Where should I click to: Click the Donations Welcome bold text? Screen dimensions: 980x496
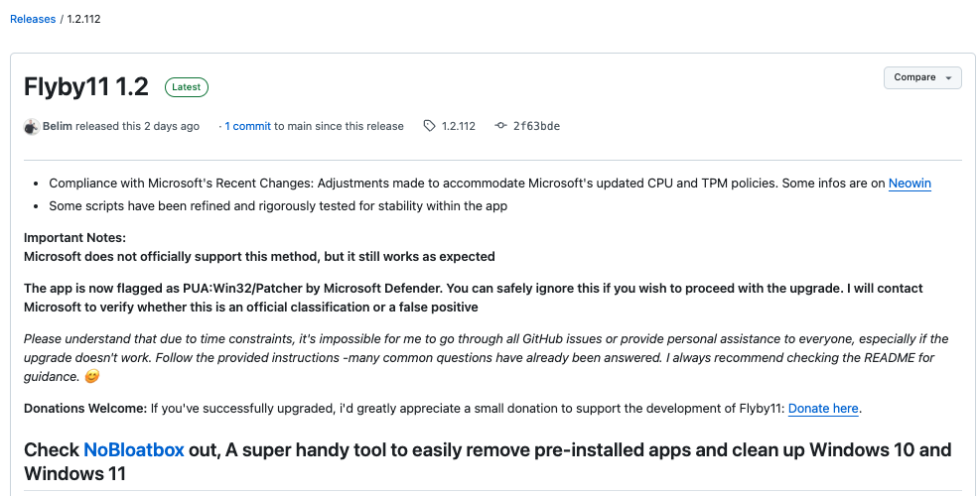pos(85,409)
